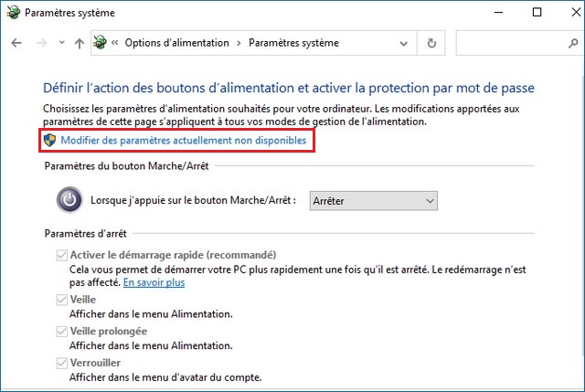Expand recent locations chevron near navigation arrows
Image resolution: width=585 pixels, height=392 pixels.
[62, 44]
